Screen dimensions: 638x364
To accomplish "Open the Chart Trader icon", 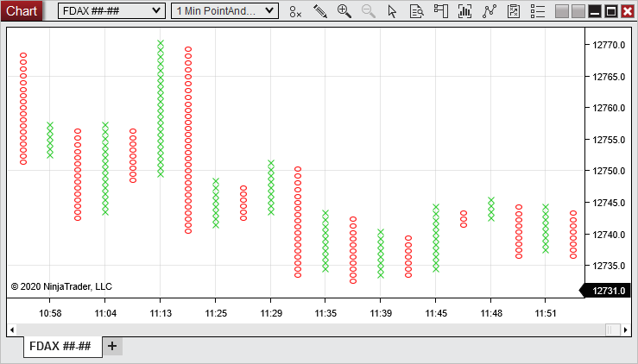I will pos(441,11).
